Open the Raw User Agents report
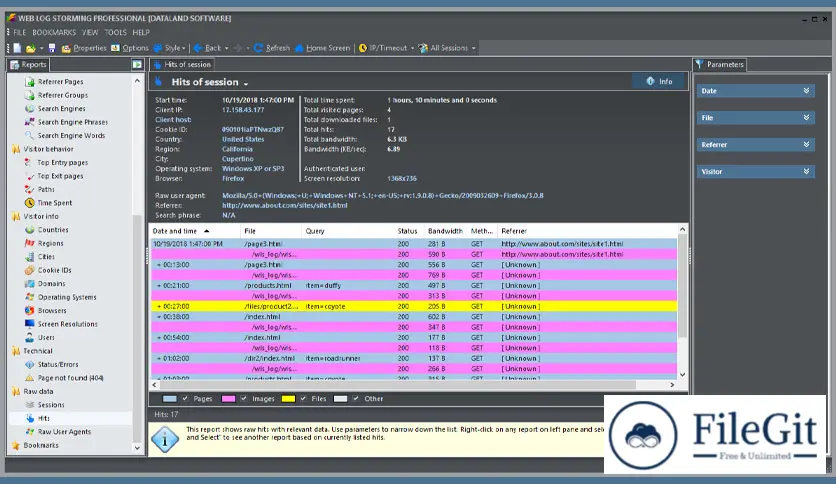This screenshot has width=836, height=484. tap(64, 432)
